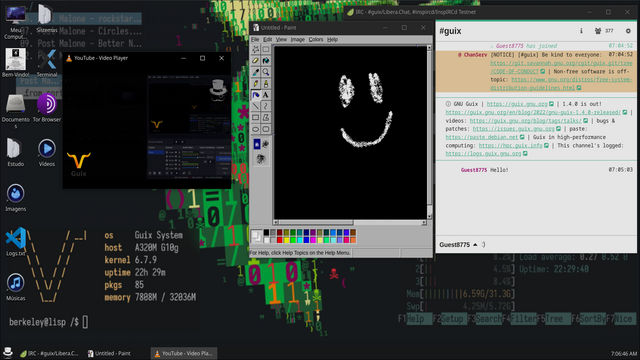Pick the Eraser tool in Paint

(x=256, y=61)
